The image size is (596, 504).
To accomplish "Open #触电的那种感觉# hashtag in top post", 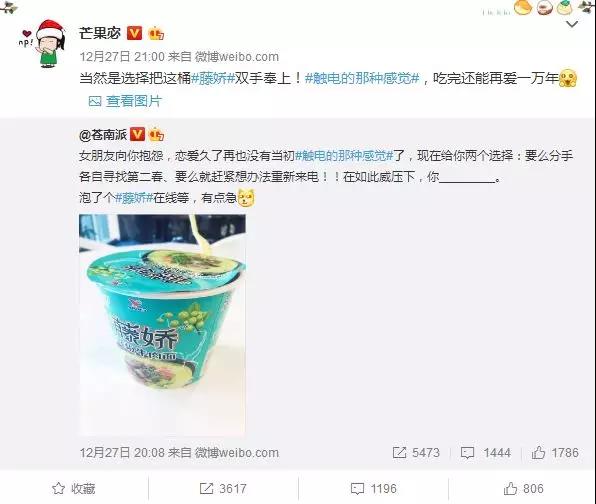I will (362, 79).
